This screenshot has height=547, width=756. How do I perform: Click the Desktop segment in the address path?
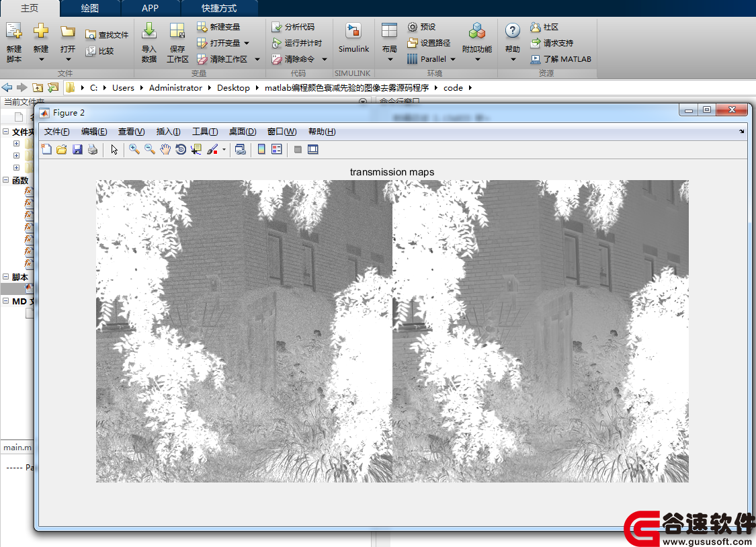coord(233,88)
